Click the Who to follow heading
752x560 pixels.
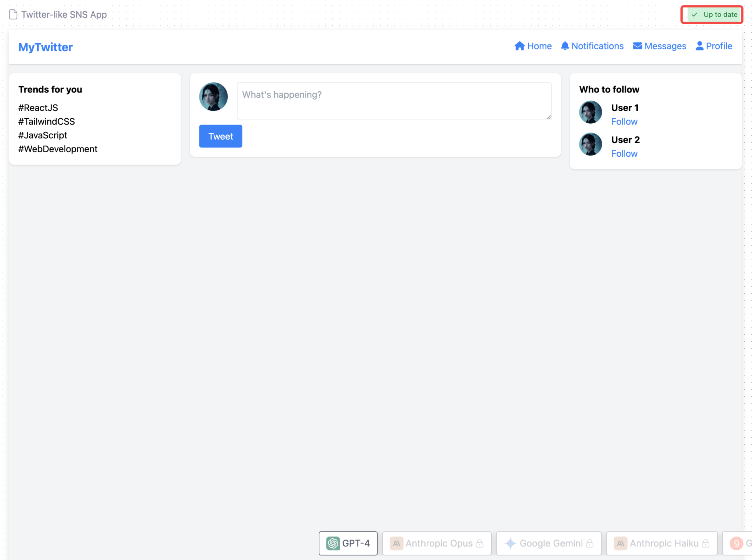click(x=609, y=90)
